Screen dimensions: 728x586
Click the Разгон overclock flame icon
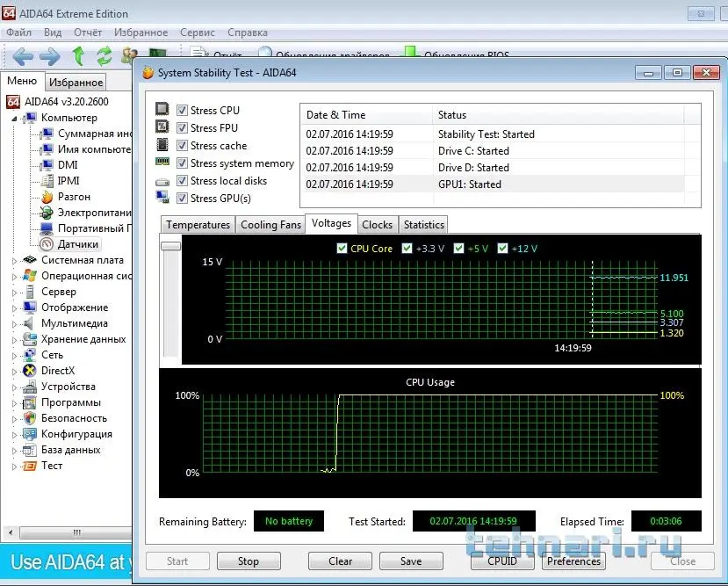click(x=47, y=197)
